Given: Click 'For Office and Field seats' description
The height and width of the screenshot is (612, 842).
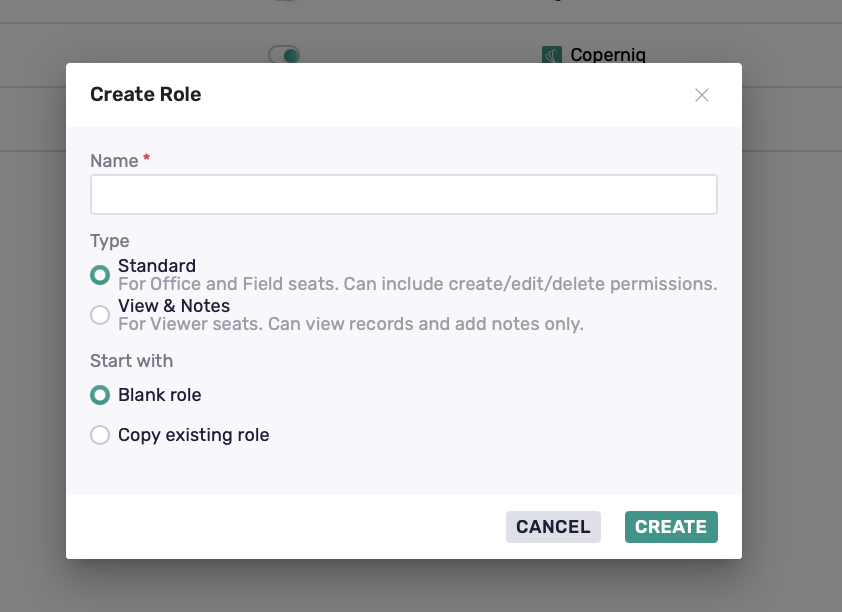Looking at the screenshot, I should coord(418,284).
